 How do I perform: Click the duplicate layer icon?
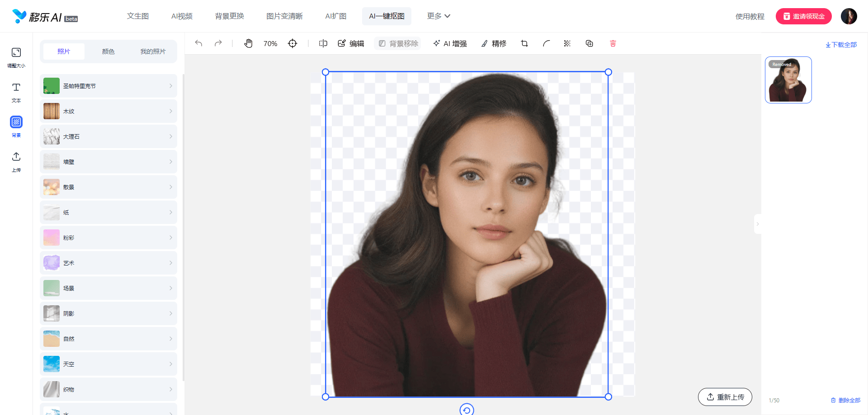click(x=590, y=43)
